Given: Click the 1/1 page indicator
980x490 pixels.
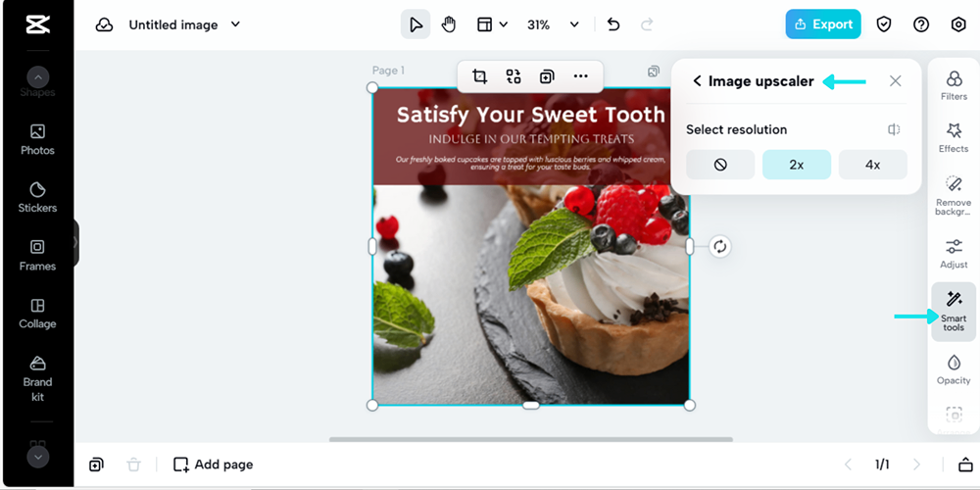Looking at the screenshot, I should (882, 465).
